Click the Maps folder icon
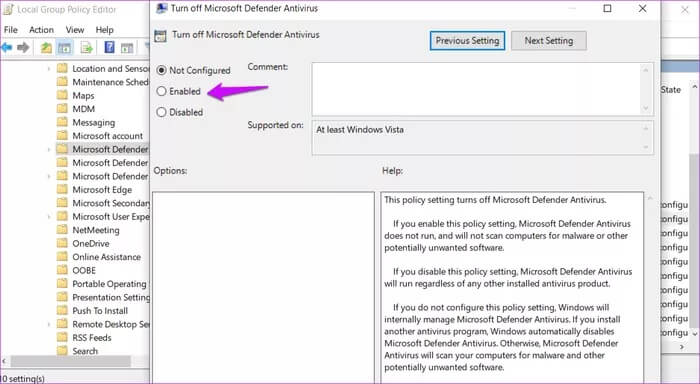 [62, 95]
